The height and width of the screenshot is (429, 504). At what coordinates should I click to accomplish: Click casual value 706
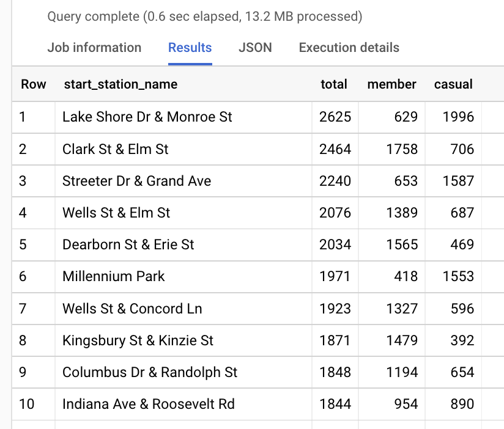[462, 149]
